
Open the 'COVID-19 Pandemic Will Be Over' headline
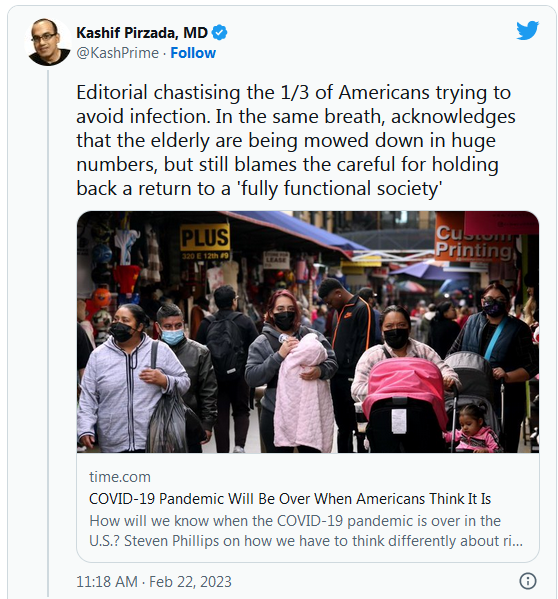[290, 499]
